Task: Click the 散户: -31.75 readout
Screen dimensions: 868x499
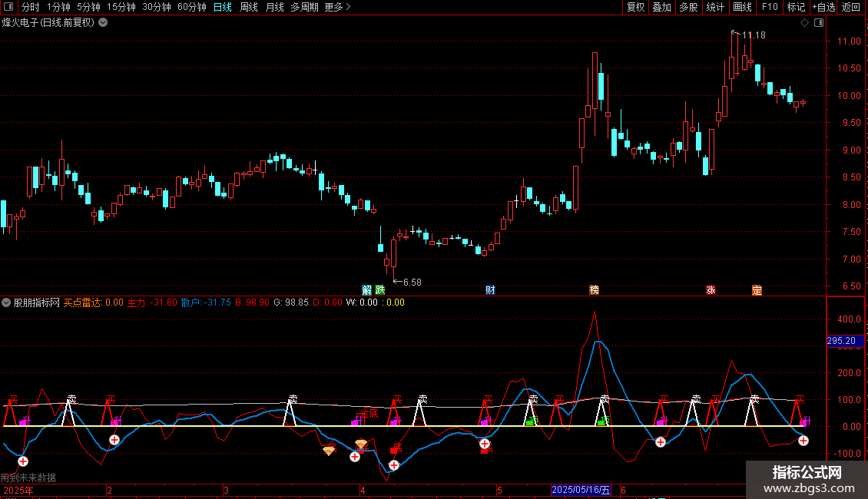Action: coord(206,302)
